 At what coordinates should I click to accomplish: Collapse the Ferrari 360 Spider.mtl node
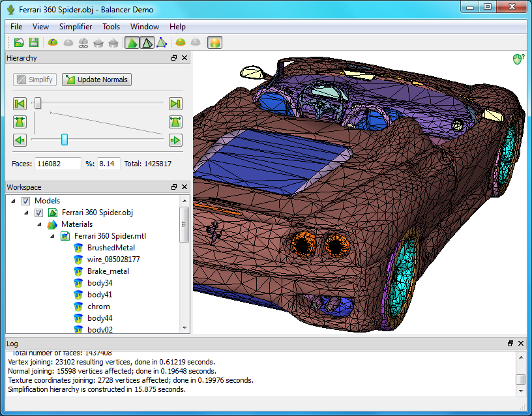(x=52, y=236)
